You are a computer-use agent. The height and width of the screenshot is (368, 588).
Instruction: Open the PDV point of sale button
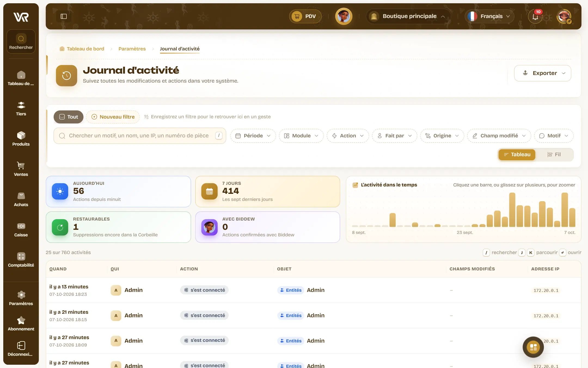coord(305,16)
